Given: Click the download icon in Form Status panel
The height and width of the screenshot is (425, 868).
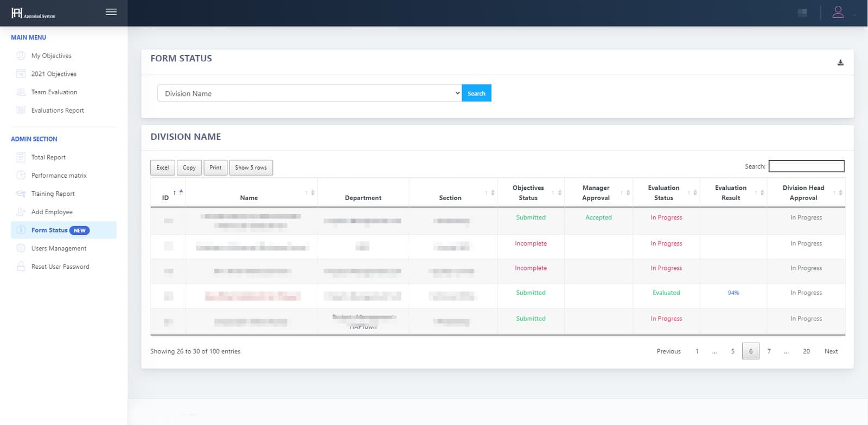Looking at the screenshot, I should coord(840,63).
